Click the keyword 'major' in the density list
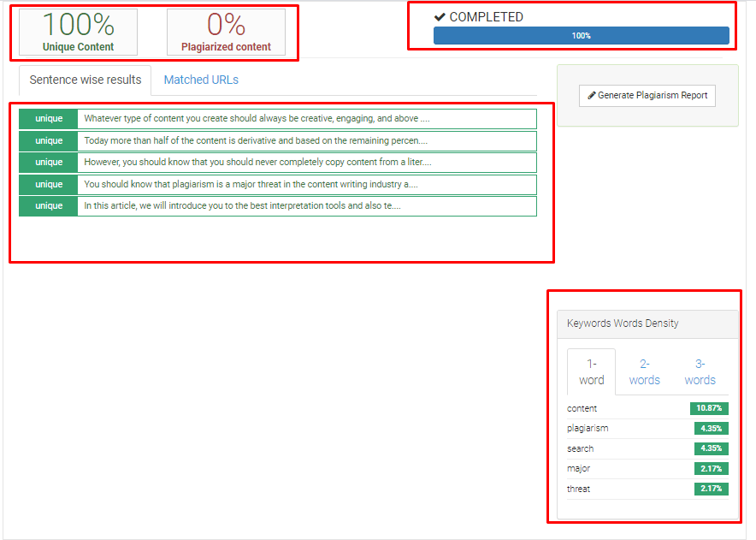 [579, 469]
